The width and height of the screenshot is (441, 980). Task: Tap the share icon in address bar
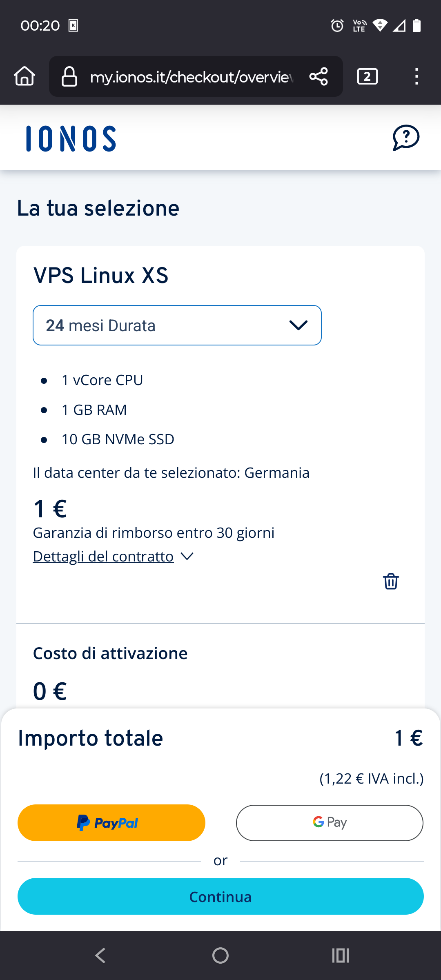(x=318, y=76)
